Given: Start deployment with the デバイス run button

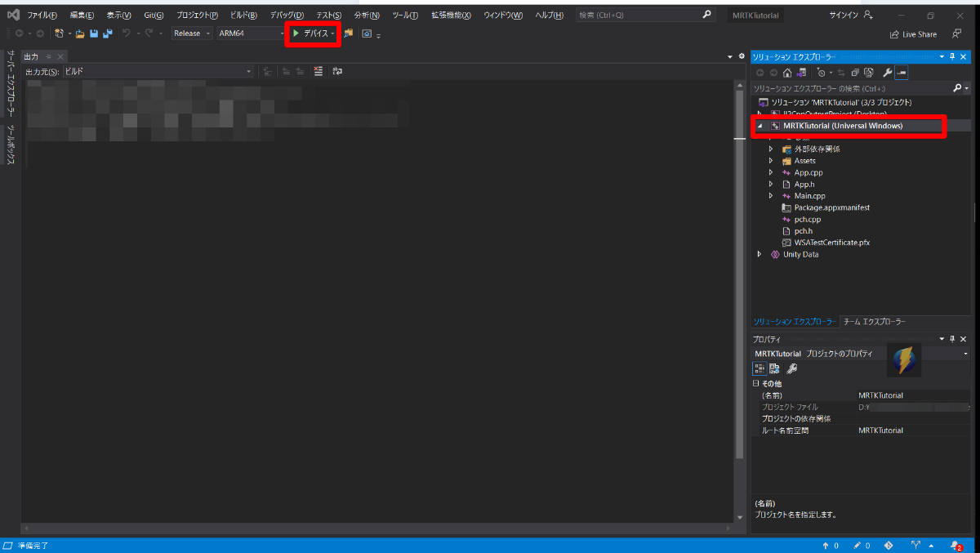Looking at the screenshot, I should pyautogui.click(x=310, y=33).
